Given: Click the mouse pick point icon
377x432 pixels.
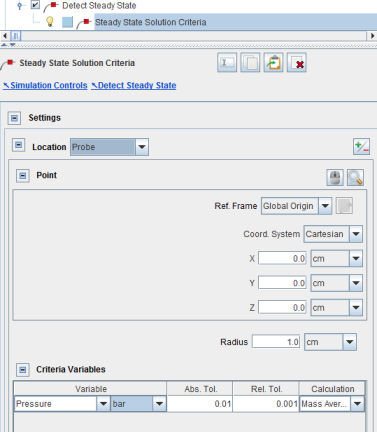Looking at the screenshot, I should 335,177.
